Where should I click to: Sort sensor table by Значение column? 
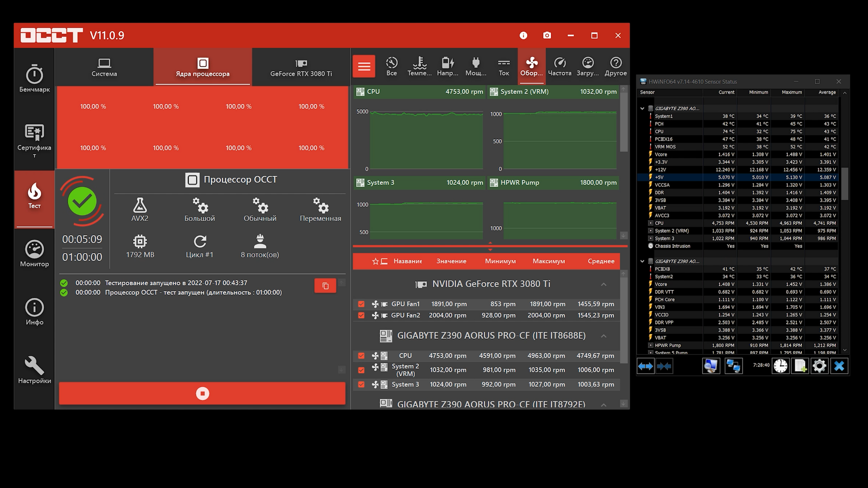pyautogui.click(x=451, y=261)
